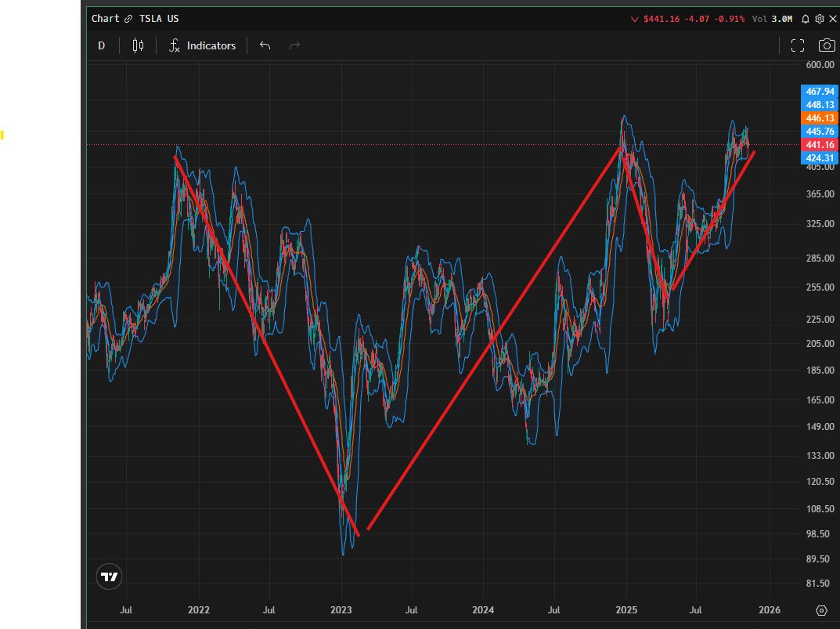Open the D timeframe interval selector
The height and width of the screenshot is (629, 840).
pos(101,45)
